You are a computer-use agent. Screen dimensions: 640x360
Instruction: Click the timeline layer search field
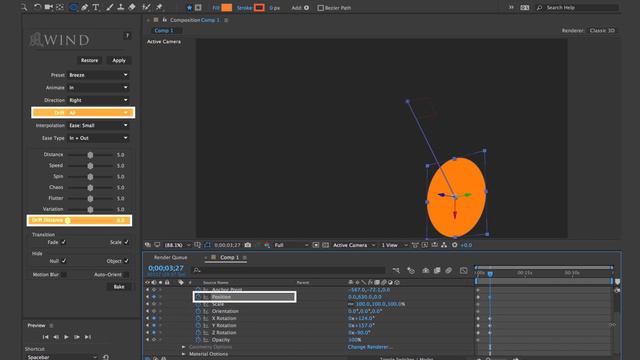tap(289, 270)
